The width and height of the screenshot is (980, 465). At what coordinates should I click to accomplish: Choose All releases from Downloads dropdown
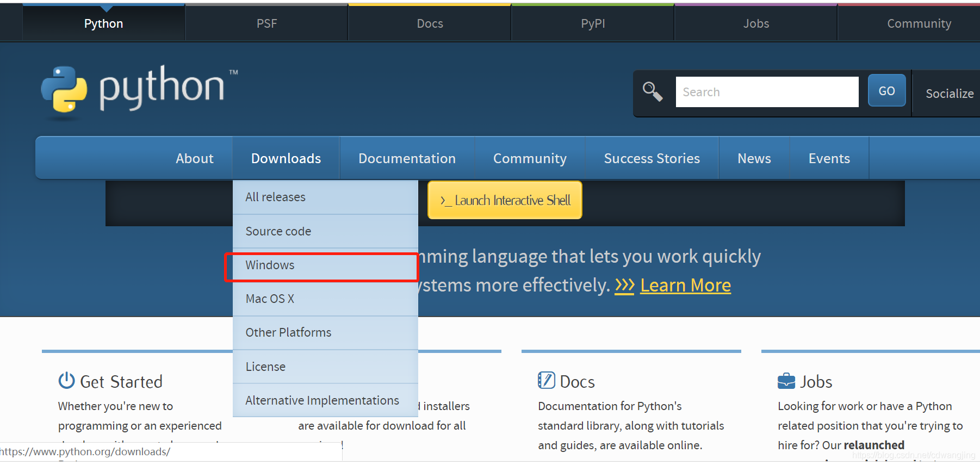tap(325, 197)
